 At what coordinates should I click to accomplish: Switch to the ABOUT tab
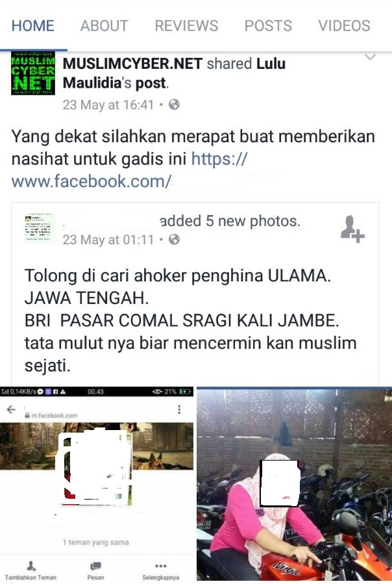[x=104, y=26]
